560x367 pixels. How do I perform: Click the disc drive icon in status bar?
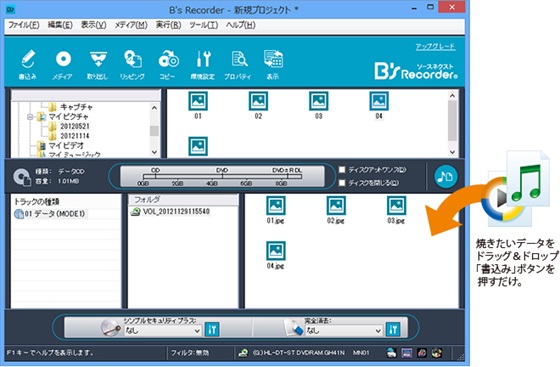tap(243, 353)
